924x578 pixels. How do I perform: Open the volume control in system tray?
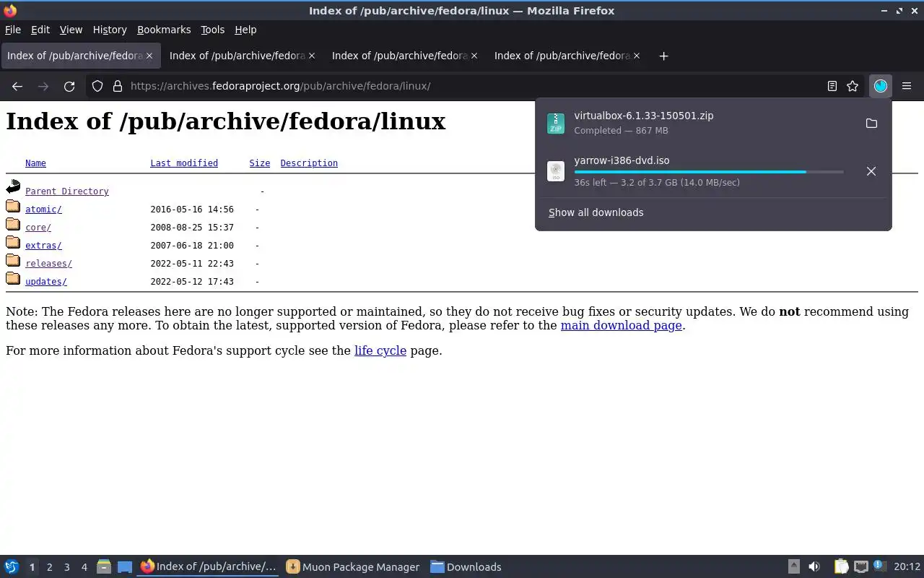click(x=814, y=567)
